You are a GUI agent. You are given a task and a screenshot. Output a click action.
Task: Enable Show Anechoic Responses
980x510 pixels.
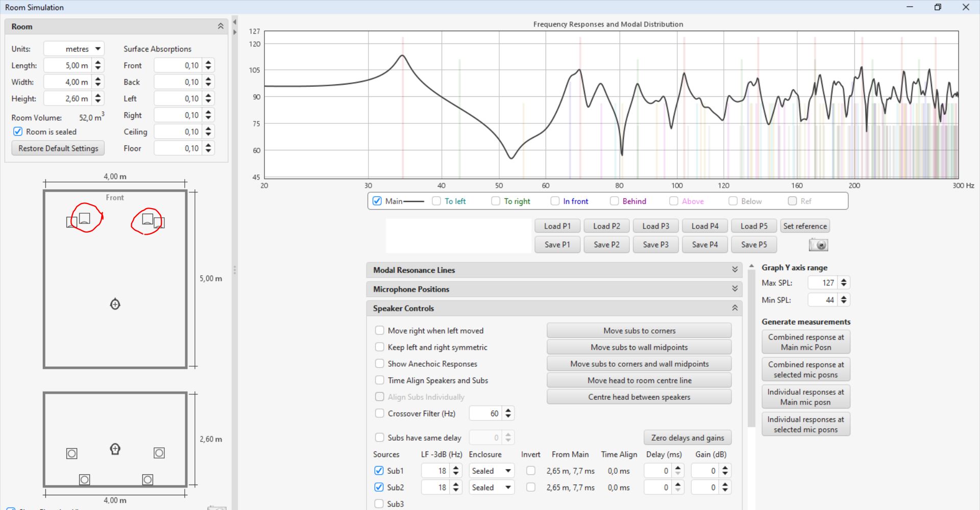pyautogui.click(x=379, y=364)
